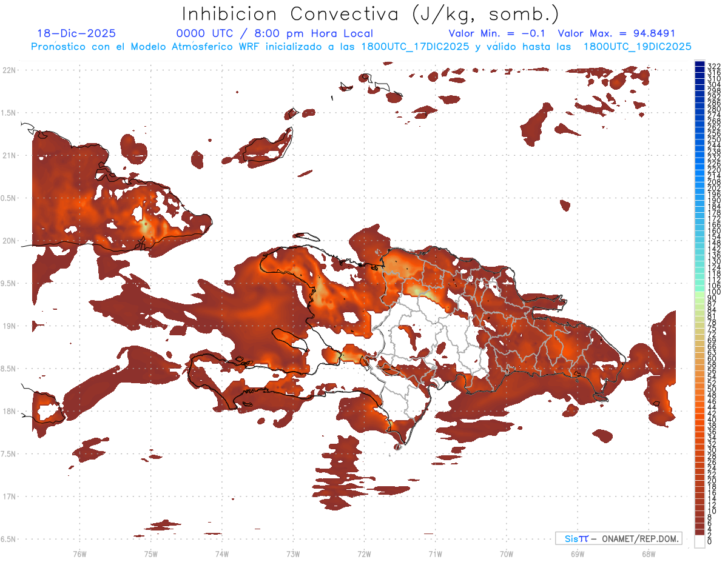Click the "74W" longitude label
Image resolution: width=728 pixels, height=562 pixels.
click(x=221, y=553)
